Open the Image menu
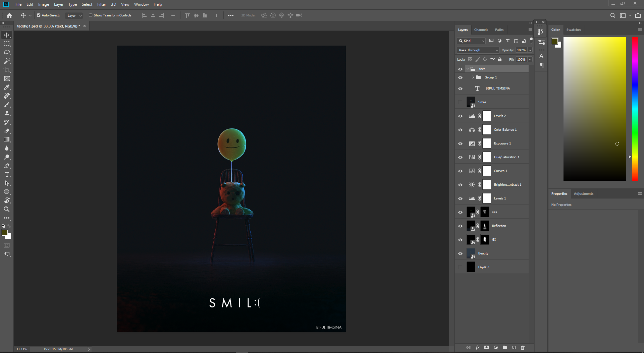 [x=44, y=4]
